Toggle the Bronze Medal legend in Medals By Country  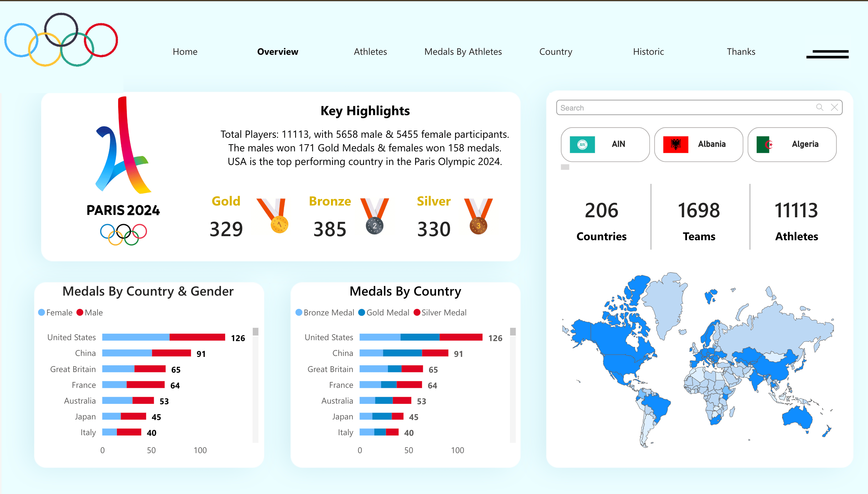pos(324,312)
